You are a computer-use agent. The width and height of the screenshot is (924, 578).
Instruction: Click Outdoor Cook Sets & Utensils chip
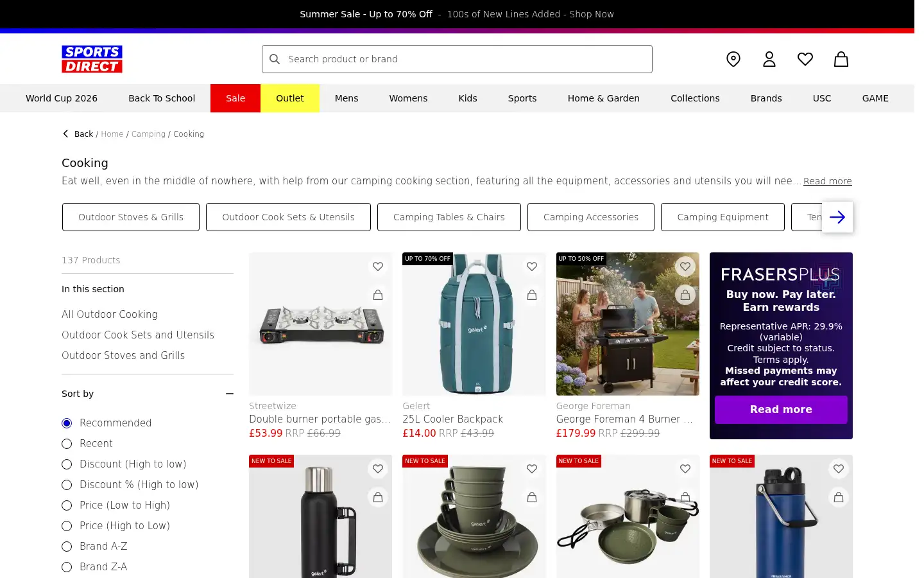[x=288, y=217]
